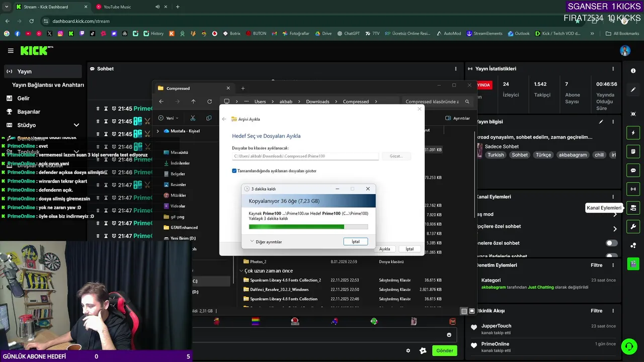The height and width of the screenshot is (362, 644).
Task: Click the extract destination path field
Action: [x=305, y=156]
